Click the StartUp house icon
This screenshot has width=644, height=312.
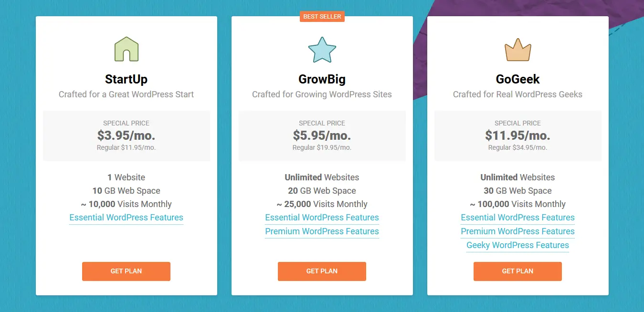pos(127,50)
